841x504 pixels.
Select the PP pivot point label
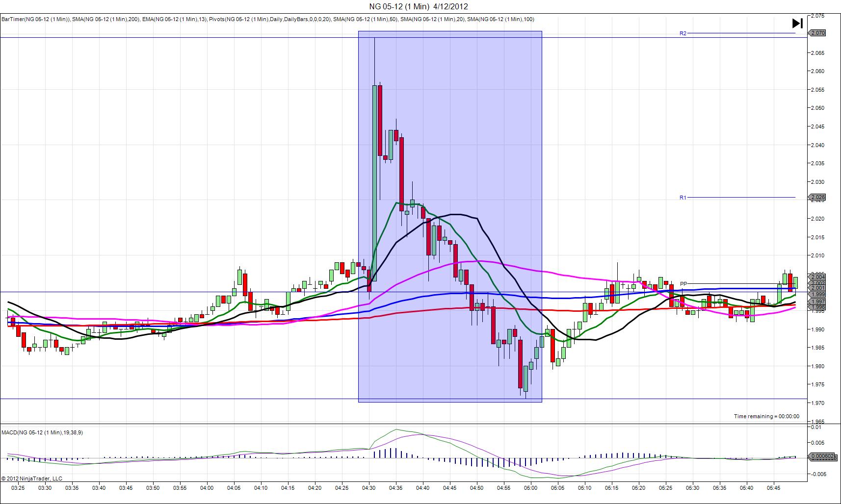pos(683,284)
